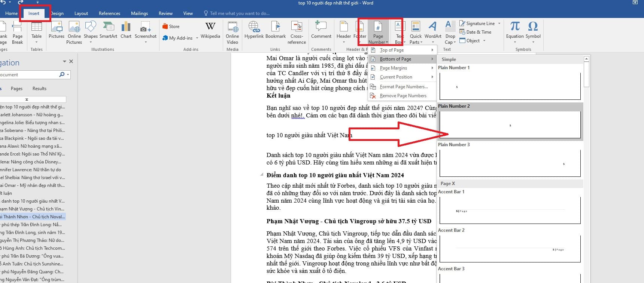Click the navigation search magnifier icon
Screen dimensions: 644x283
[x=62, y=75]
